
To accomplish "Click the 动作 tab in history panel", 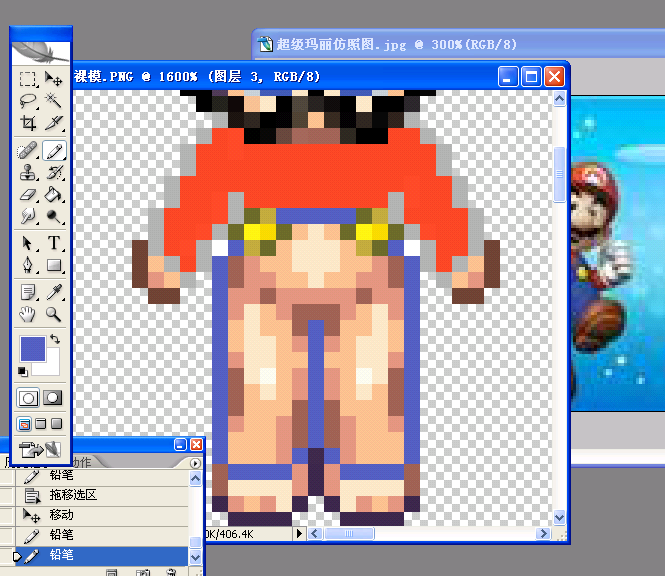I will click(x=81, y=462).
